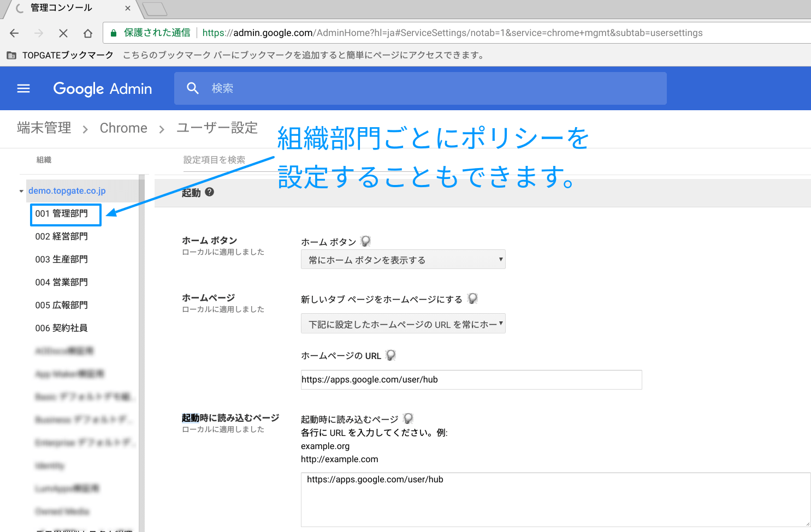Open the 常にホーム ボタンを表示する dropdown
Viewport: 811px width, 532px height.
[403, 259]
